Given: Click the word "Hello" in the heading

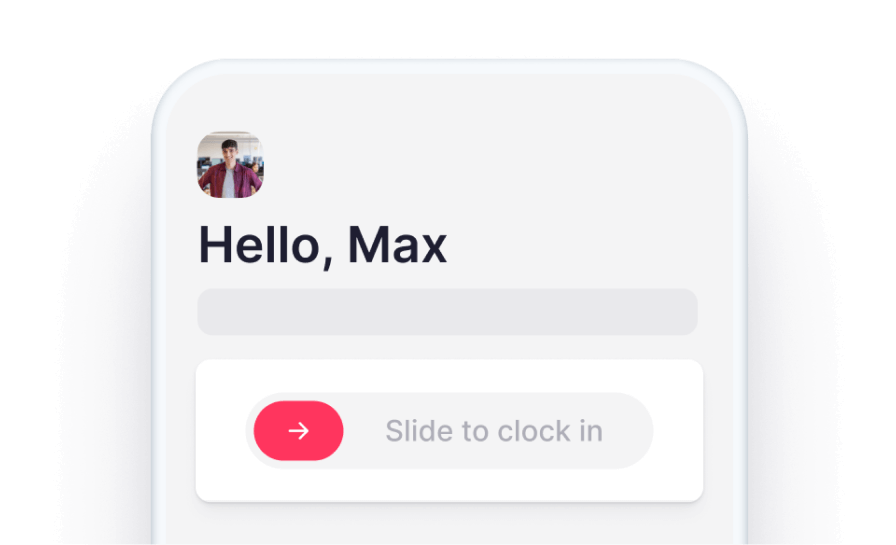Looking at the screenshot, I should tap(259, 245).
